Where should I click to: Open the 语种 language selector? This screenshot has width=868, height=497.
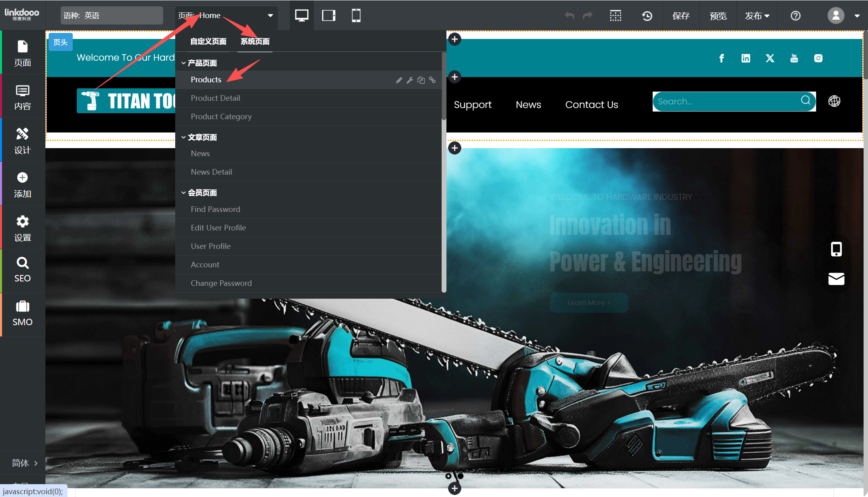(112, 16)
